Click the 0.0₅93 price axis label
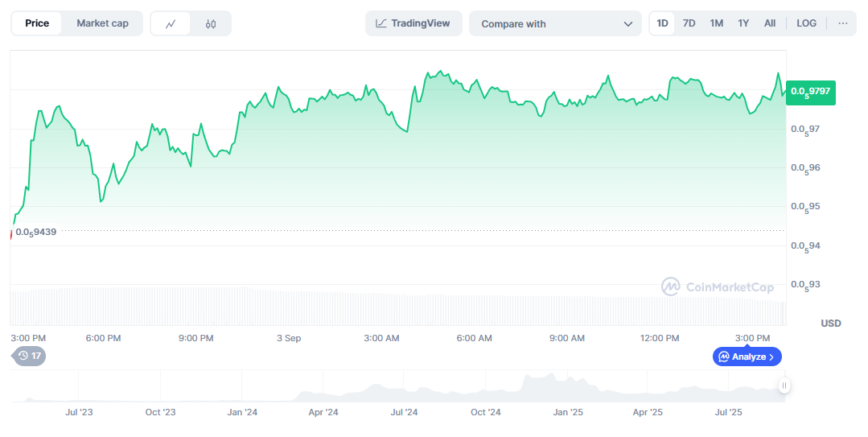This screenshot has height=437, width=868. [x=805, y=285]
